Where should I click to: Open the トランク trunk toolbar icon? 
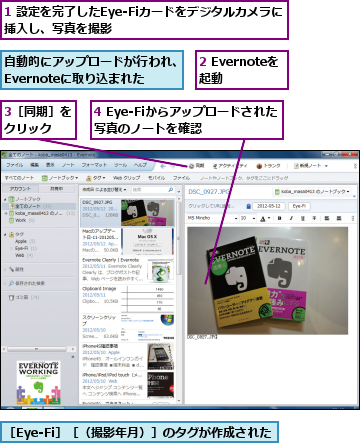click(x=259, y=166)
